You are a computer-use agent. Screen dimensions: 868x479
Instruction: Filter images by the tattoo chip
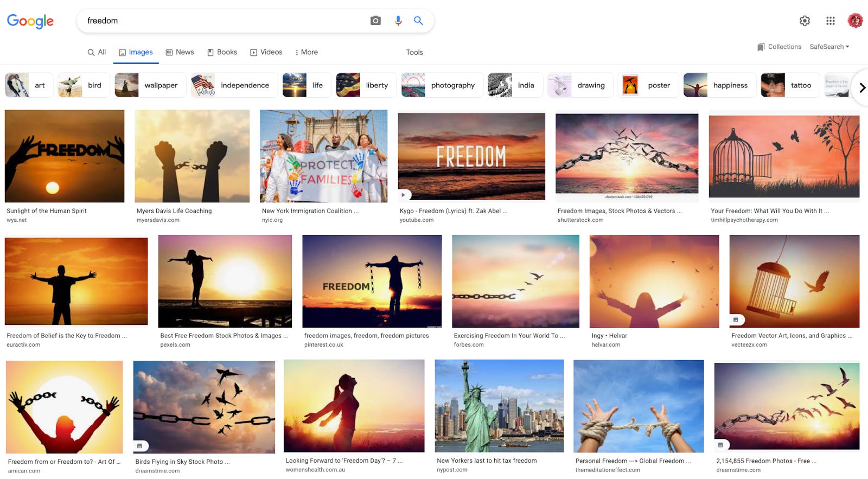tap(790, 85)
